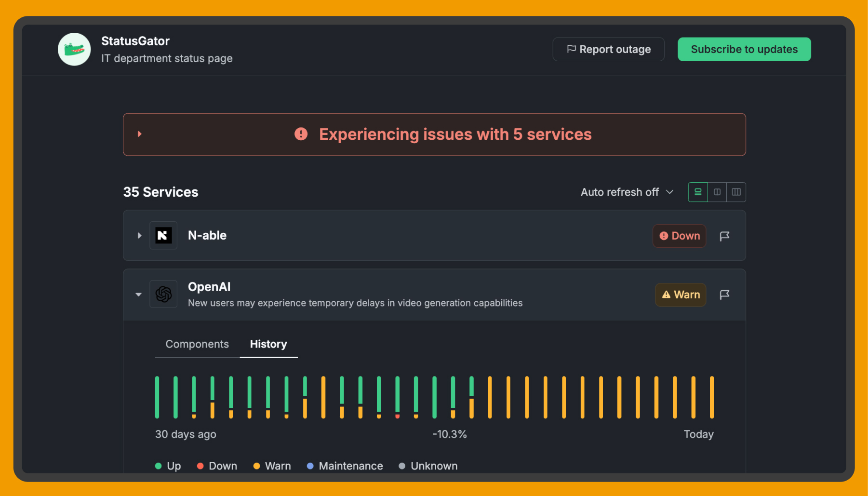
Task: Switch to three-column layout view
Action: point(736,192)
